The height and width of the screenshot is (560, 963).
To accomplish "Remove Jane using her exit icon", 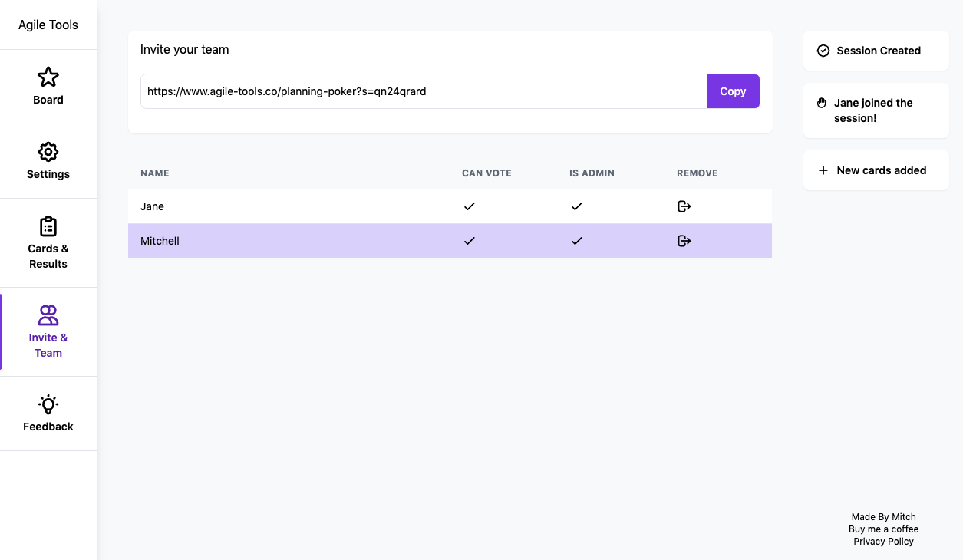I will coord(684,206).
